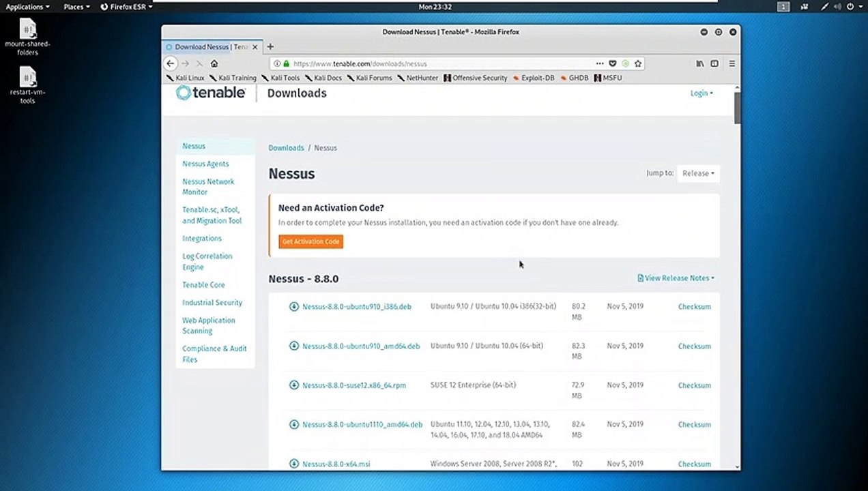Open Exploit-DB bookmark
Image resolution: width=868 pixels, height=491 pixels.
pos(534,78)
